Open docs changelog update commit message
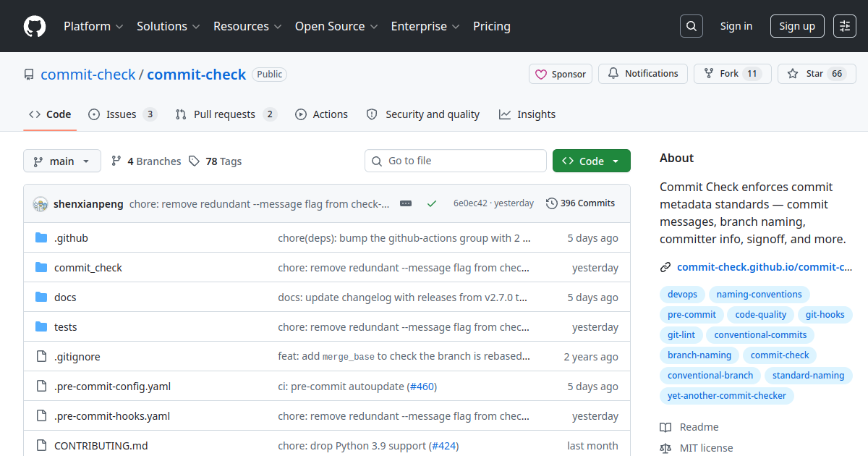The width and height of the screenshot is (868, 456). (x=403, y=297)
